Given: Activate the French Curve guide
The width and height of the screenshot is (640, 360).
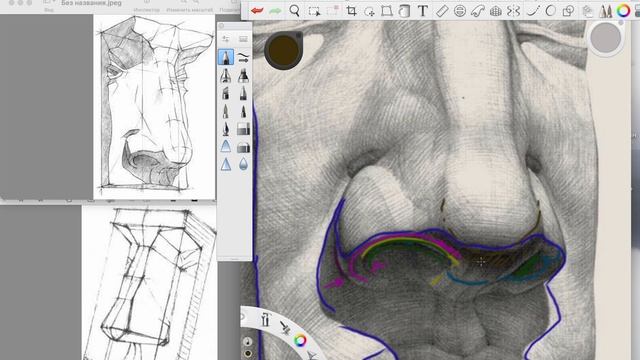Looking at the screenshot, I should (x=478, y=11).
